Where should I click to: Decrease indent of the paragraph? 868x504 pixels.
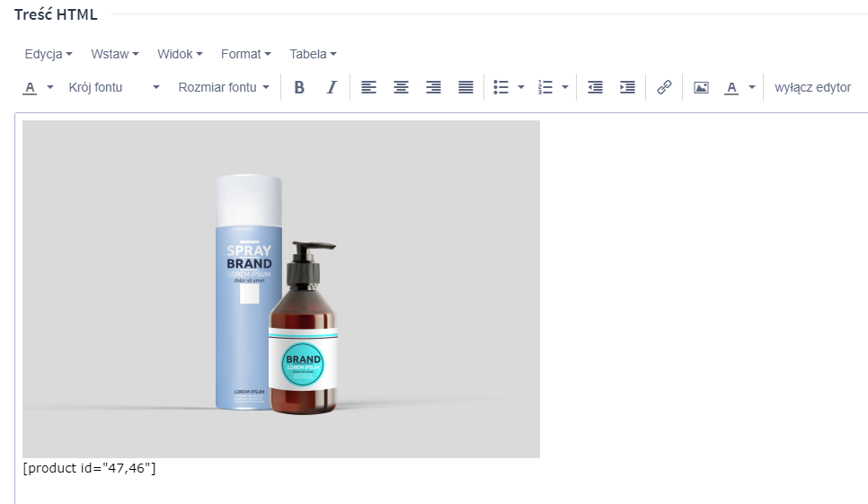coord(595,87)
